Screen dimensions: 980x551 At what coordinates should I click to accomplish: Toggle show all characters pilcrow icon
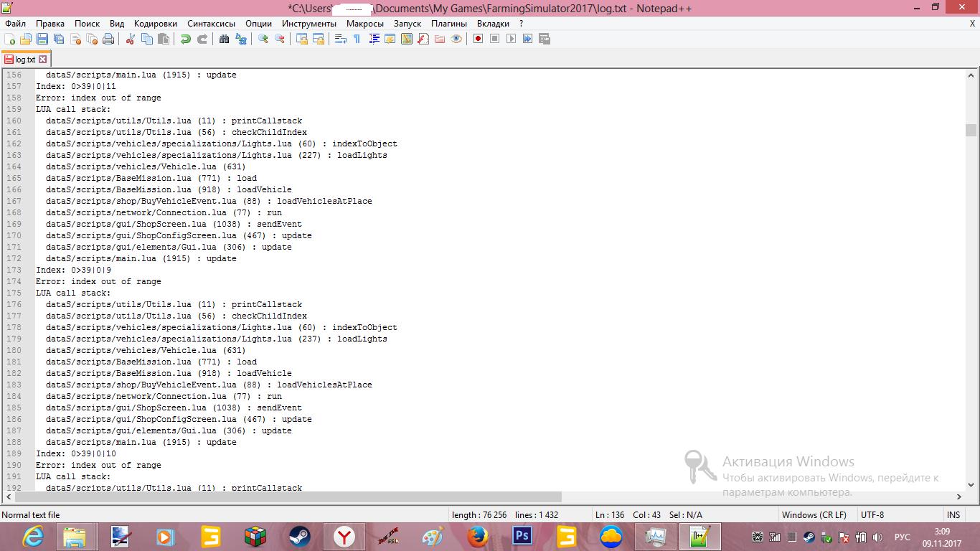(357, 39)
